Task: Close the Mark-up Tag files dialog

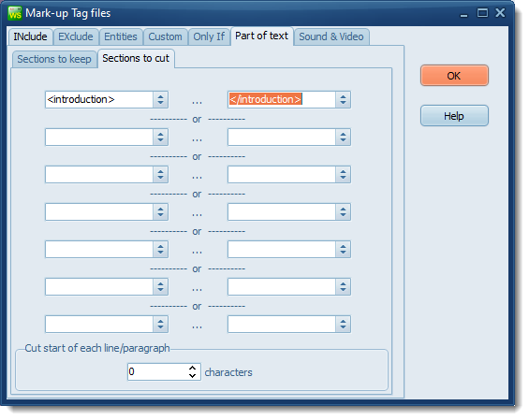Action: (x=500, y=13)
